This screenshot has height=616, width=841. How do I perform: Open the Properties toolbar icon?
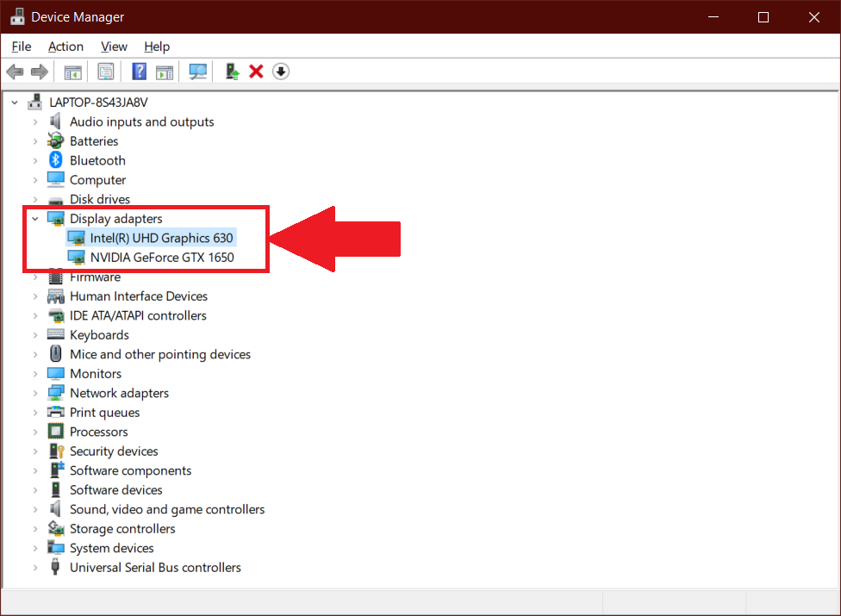tap(106, 72)
